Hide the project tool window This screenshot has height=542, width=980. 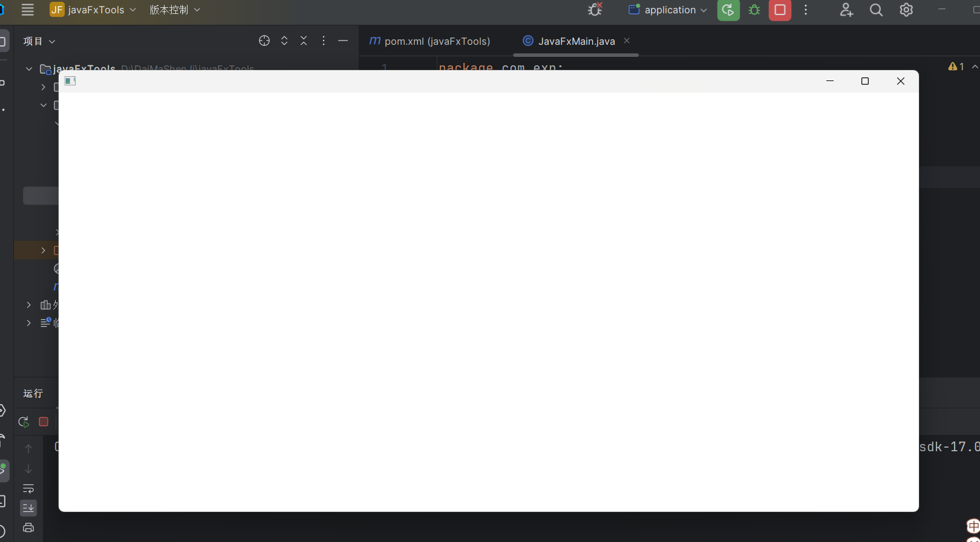(343, 41)
